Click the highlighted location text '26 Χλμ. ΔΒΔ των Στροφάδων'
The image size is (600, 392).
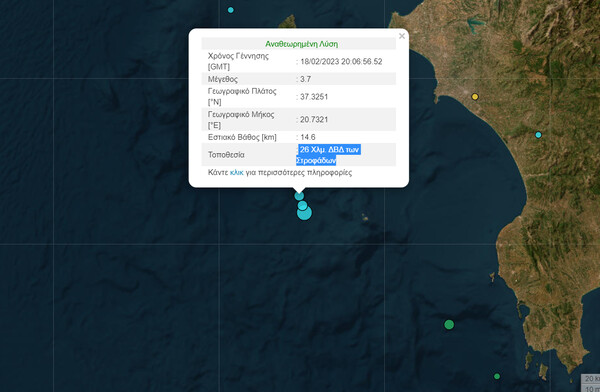click(328, 155)
